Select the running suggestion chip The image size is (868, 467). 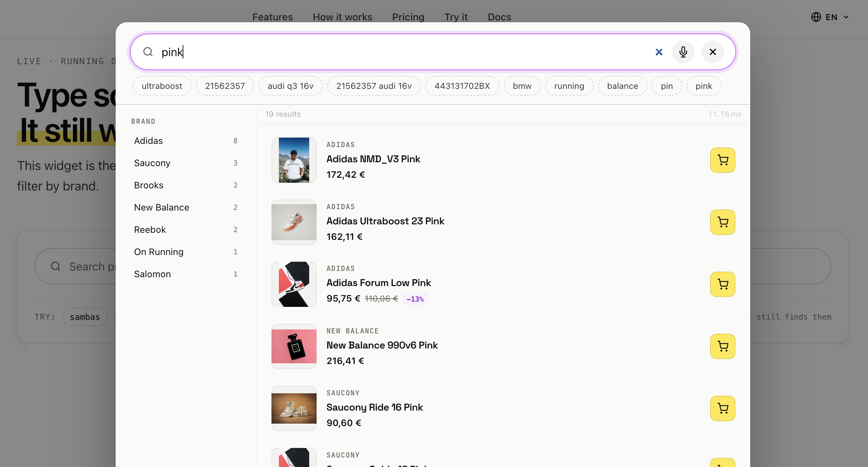569,86
